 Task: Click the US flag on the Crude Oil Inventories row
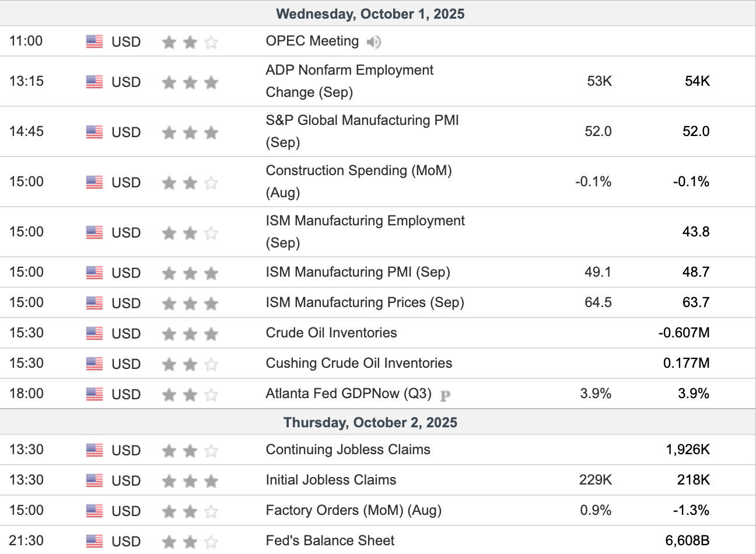[x=94, y=333]
